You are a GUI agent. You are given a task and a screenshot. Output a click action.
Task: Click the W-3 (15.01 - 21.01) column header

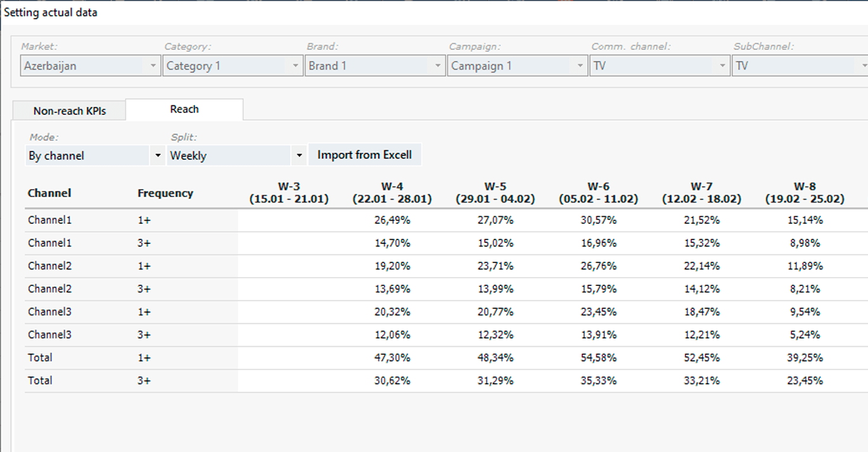coord(289,193)
